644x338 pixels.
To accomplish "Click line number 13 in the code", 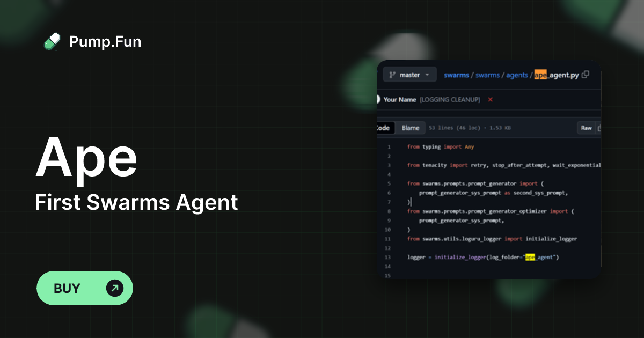I will click(x=387, y=257).
